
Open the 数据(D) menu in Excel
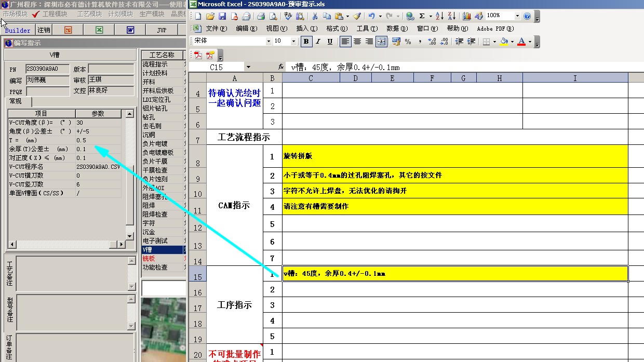pyautogui.click(x=397, y=29)
